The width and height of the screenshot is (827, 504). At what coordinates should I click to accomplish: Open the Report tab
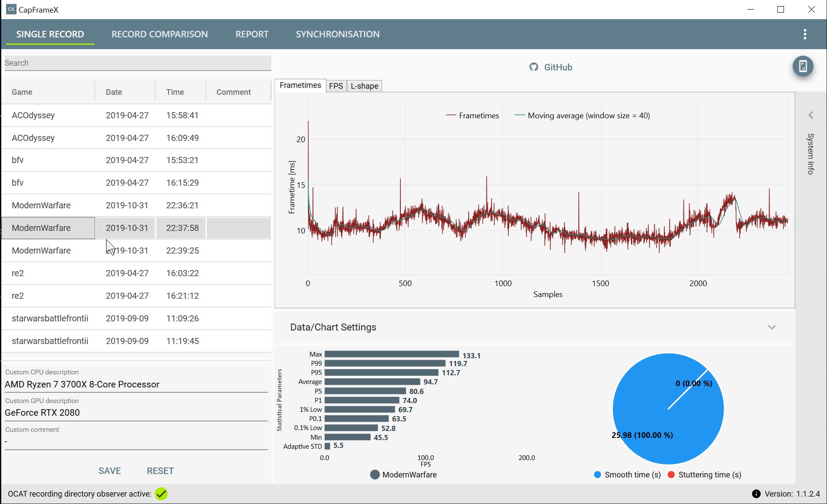tap(252, 34)
